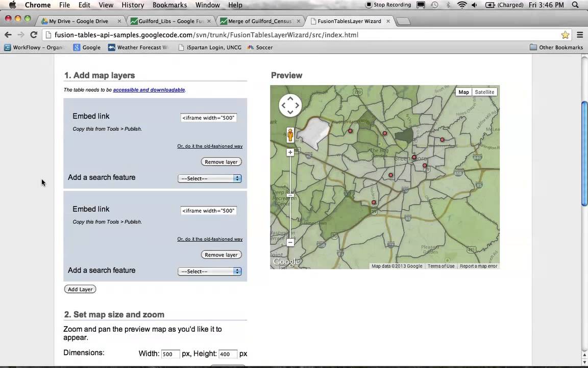Zoom out with map minus button
The height and width of the screenshot is (368, 588).
(x=290, y=243)
